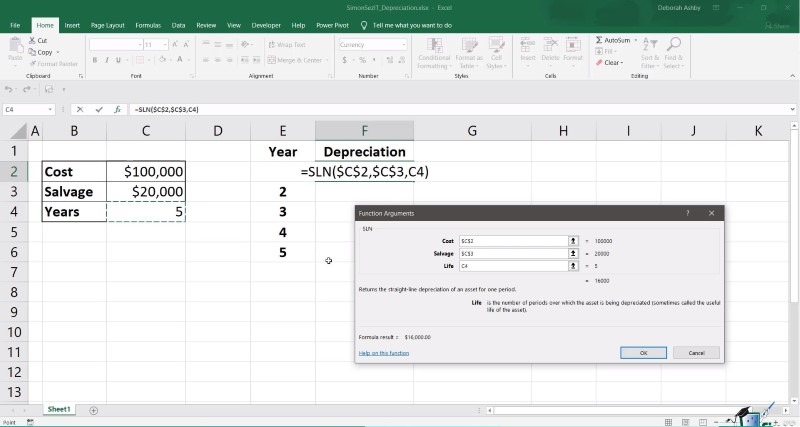Click the AutoSum sigma icon
The height and width of the screenshot is (427, 800).
pyautogui.click(x=599, y=40)
